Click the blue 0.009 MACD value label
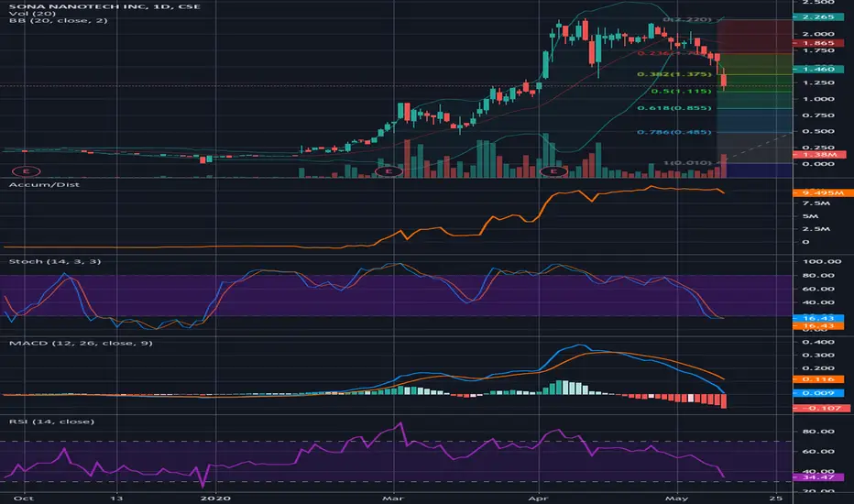 click(818, 393)
